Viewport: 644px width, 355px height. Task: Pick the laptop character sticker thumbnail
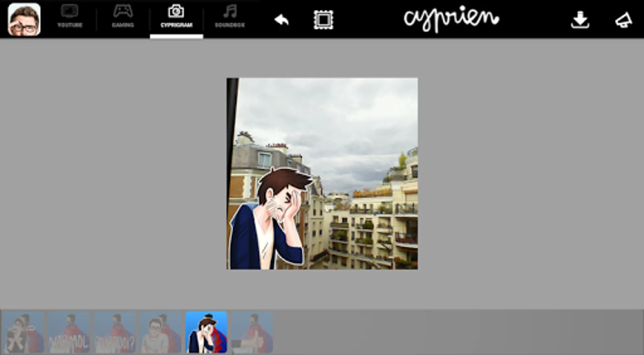point(252,332)
